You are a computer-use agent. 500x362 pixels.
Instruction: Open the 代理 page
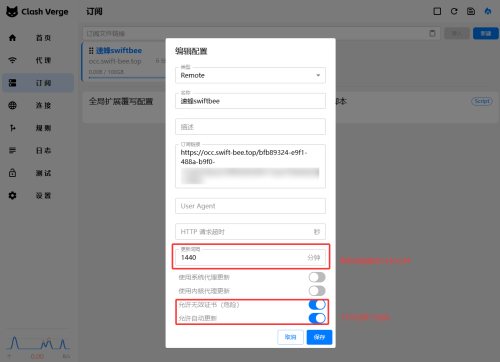38,60
